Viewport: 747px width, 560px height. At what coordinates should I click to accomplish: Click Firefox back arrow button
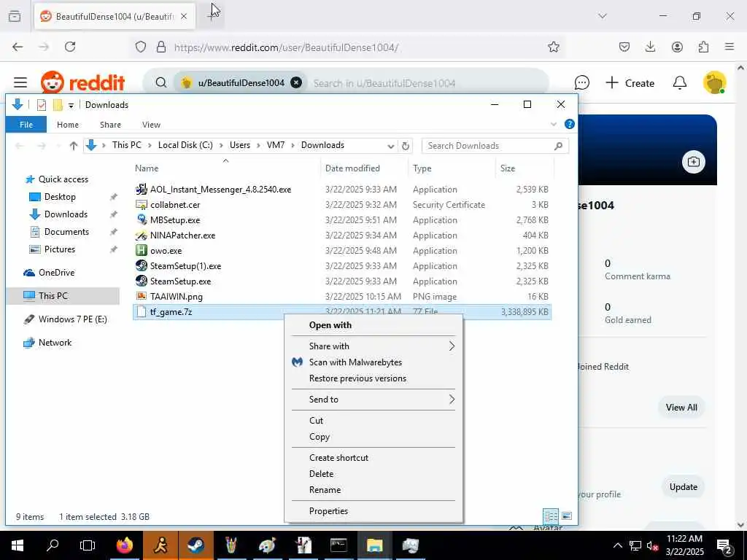[x=18, y=47]
